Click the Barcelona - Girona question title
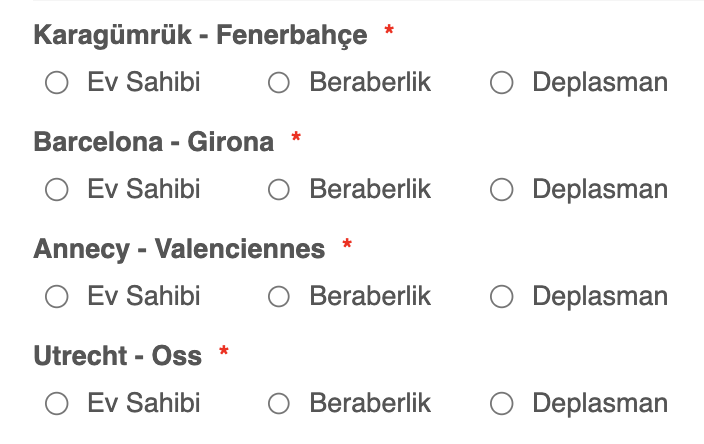 154,142
